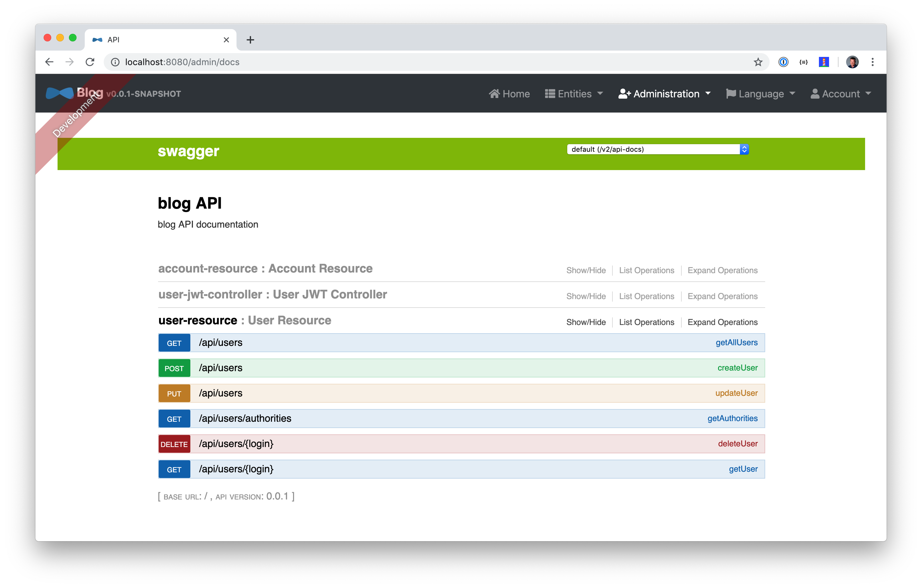Open the lighthouse extension icon
This screenshot has height=588, width=922.
tap(824, 62)
